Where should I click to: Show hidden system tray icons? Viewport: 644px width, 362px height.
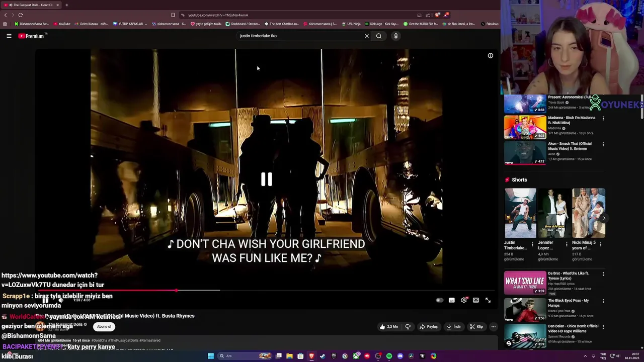point(585,356)
